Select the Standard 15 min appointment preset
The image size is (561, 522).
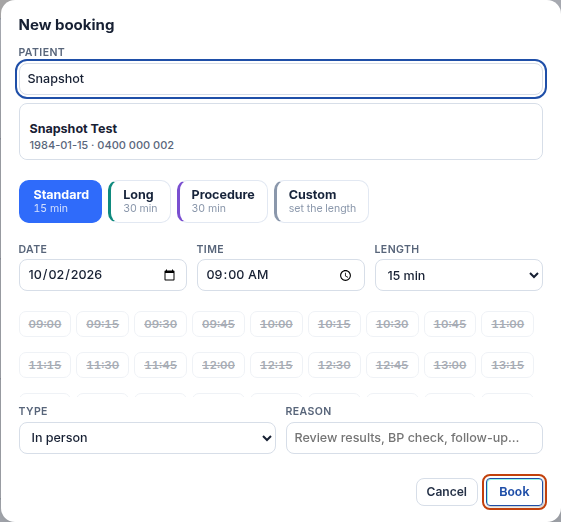[60, 201]
